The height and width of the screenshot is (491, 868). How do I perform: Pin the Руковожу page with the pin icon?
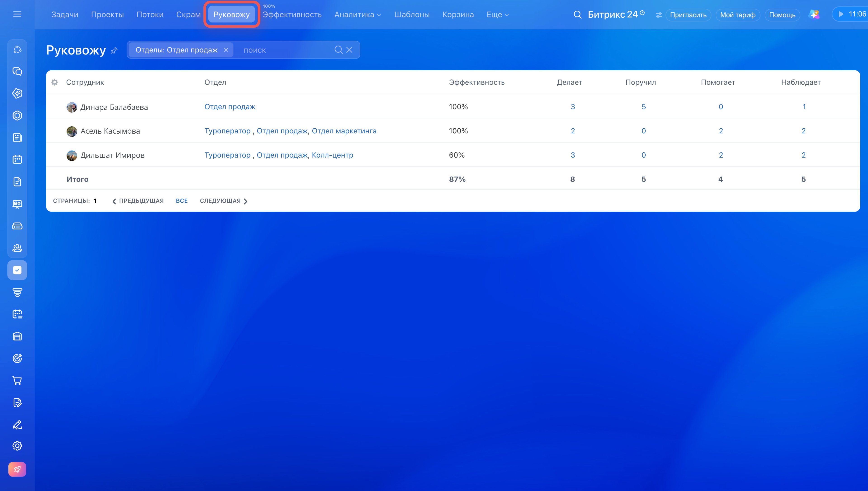114,50
